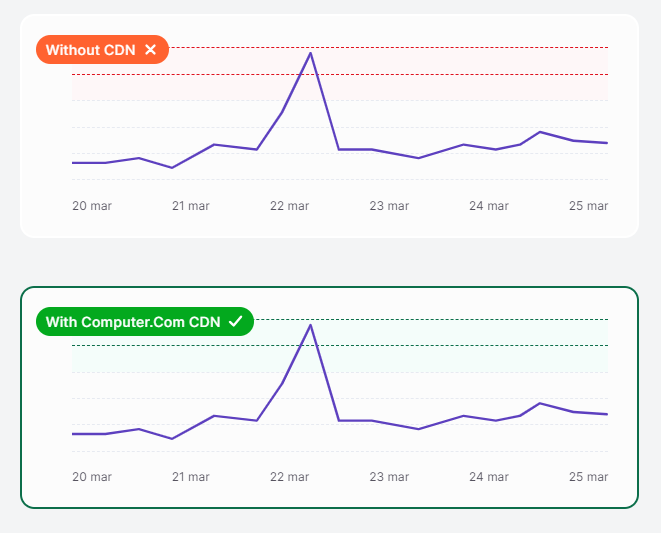Viewport: 661px width, 533px height.
Task: Click 25 mar on the With CDN chart axis
Action: (x=588, y=477)
